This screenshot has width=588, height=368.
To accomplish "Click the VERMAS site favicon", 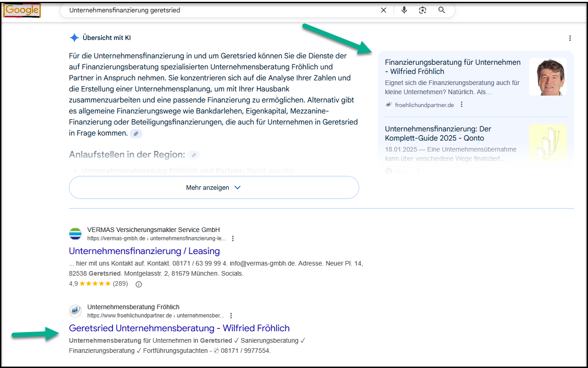I will pyautogui.click(x=75, y=234).
